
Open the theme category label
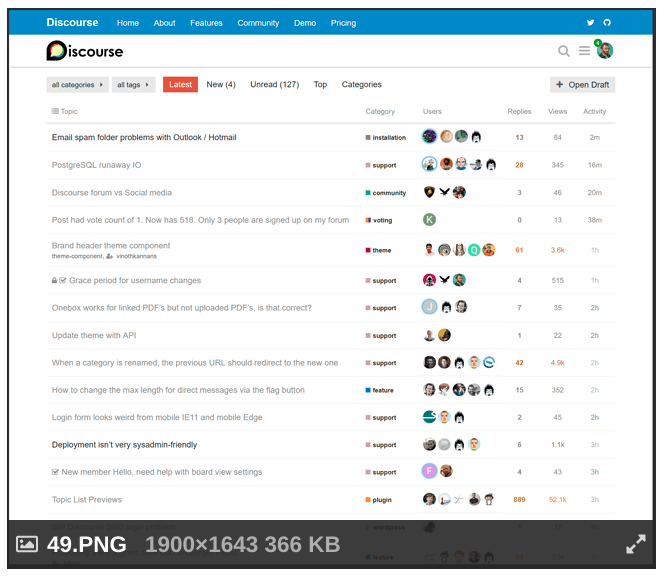378,250
